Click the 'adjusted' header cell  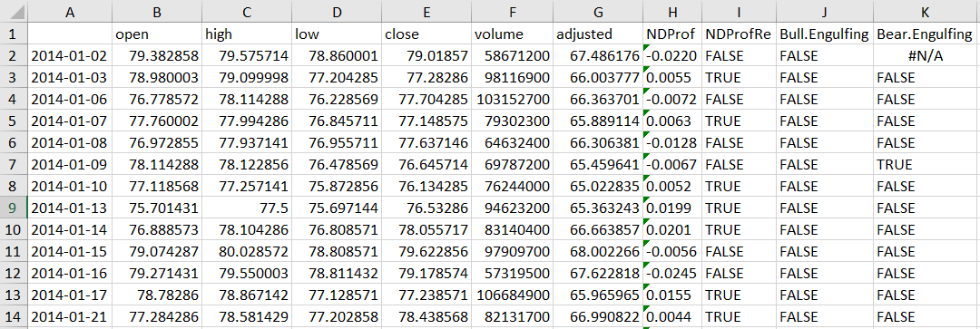(x=598, y=34)
